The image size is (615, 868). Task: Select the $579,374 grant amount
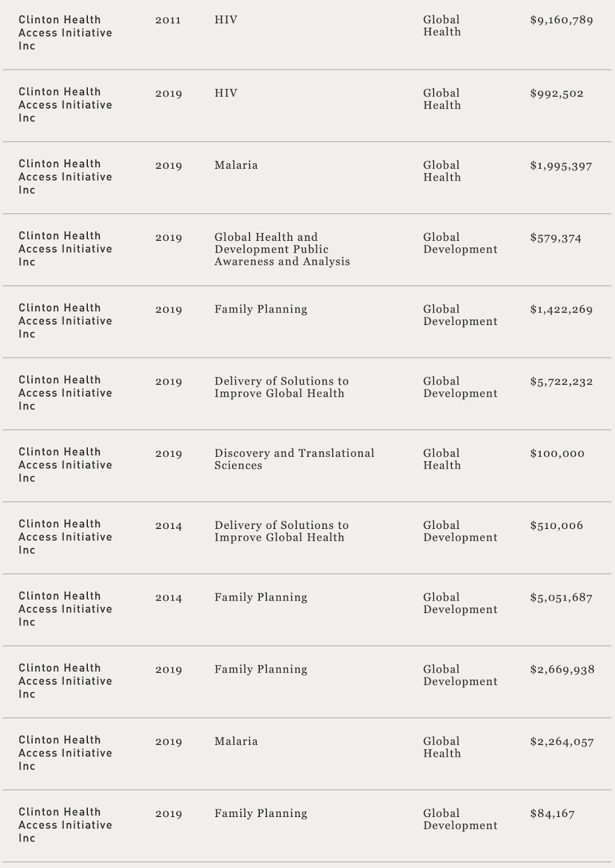555,238
